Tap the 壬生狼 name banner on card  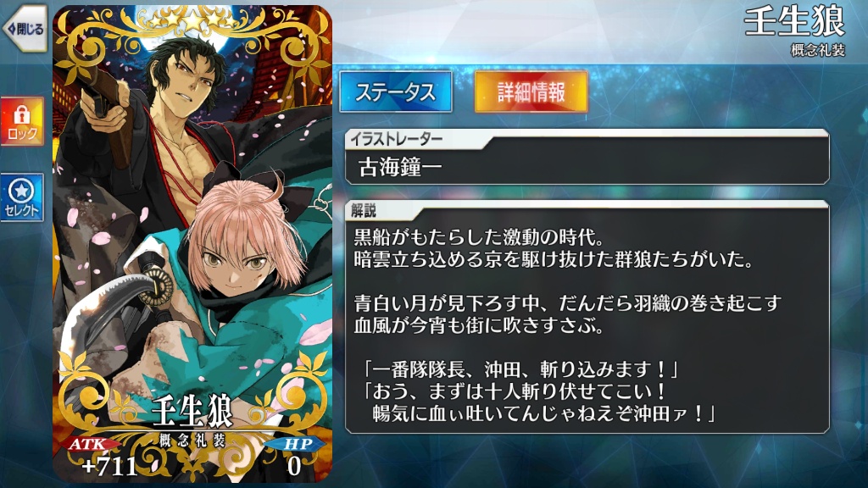[x=192, y=413]
